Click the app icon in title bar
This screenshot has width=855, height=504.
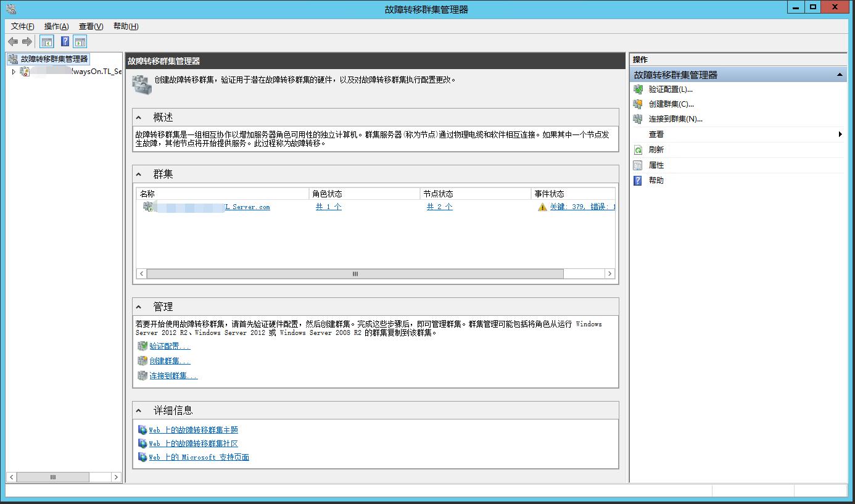pos(11,8)
